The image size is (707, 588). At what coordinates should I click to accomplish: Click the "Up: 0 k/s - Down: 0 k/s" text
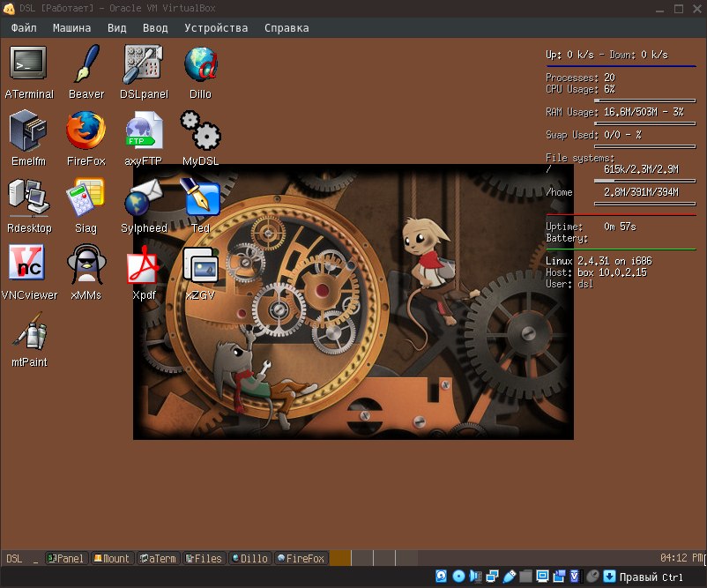607,55
